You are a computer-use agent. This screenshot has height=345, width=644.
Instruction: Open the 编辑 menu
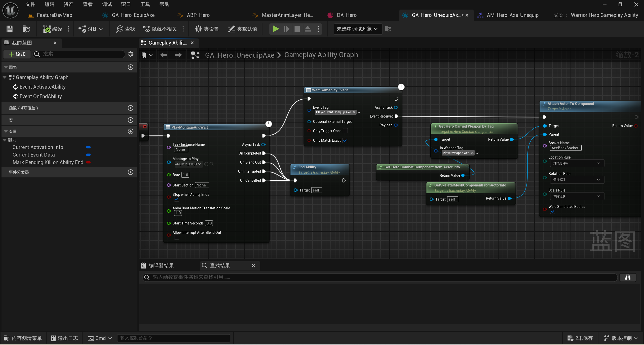(49, 4)
